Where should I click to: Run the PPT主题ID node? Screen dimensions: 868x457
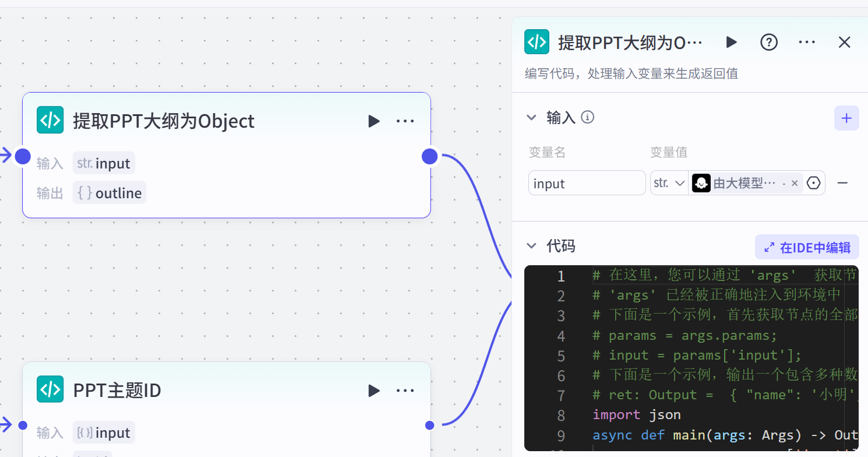pyautogui.click(x=374, y=391)
